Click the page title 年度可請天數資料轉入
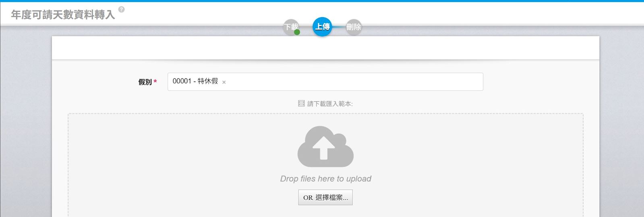644x217 pixels. [x=63, y=15]
